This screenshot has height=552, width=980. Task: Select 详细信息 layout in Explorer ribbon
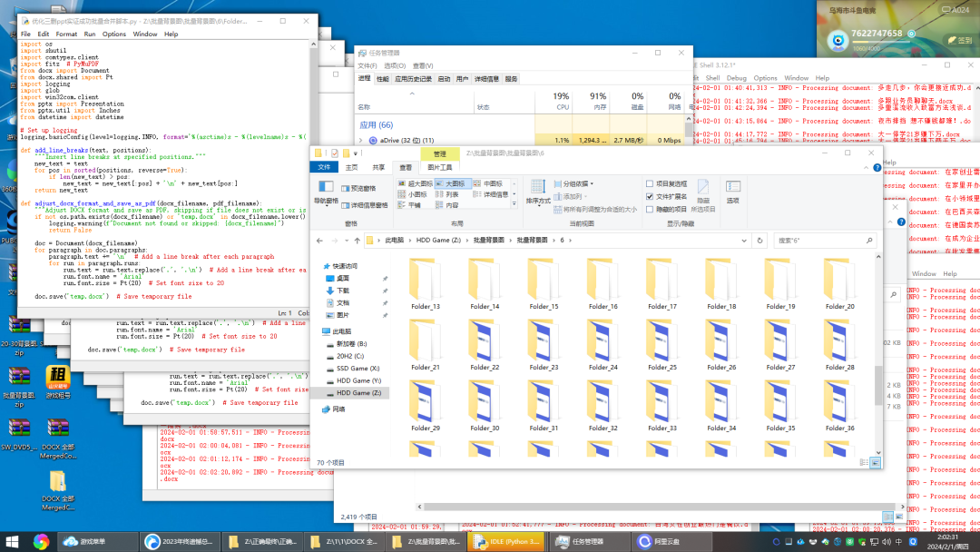pos(491,194)
